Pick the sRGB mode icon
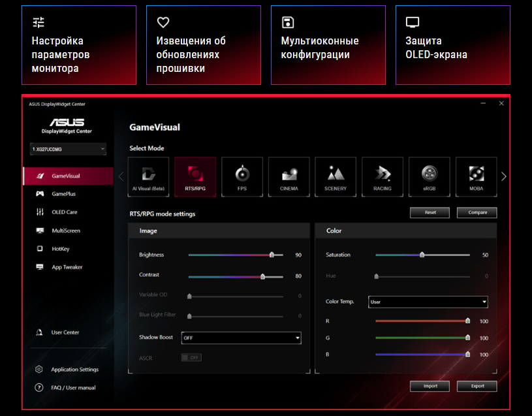 [430, 176]
